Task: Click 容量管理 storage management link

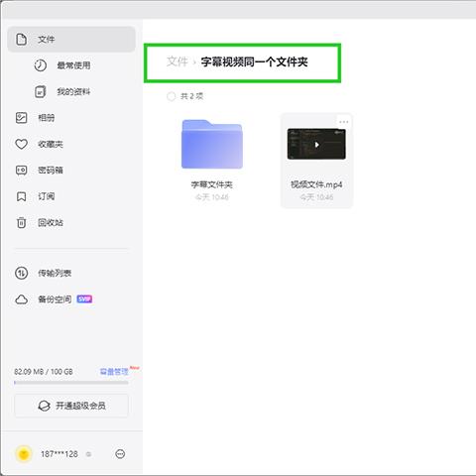Action: pyautogui.click(x=114, y=372)
